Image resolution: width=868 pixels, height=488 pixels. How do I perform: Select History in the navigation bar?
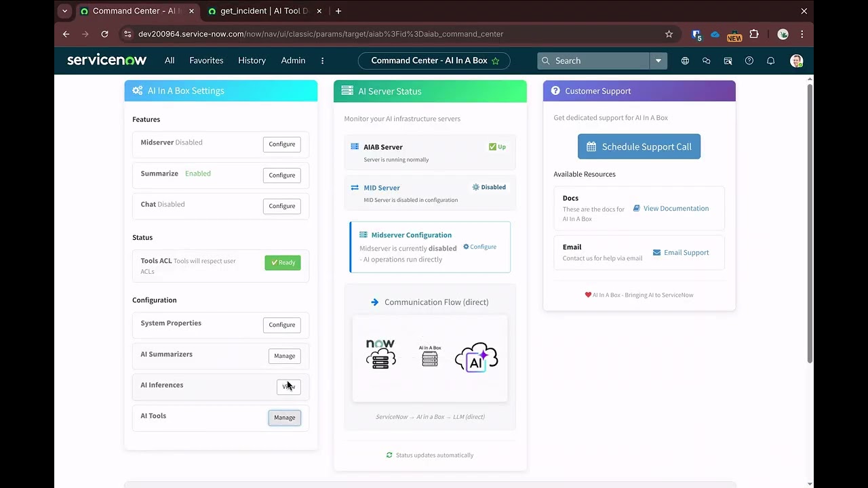[252, 60]
